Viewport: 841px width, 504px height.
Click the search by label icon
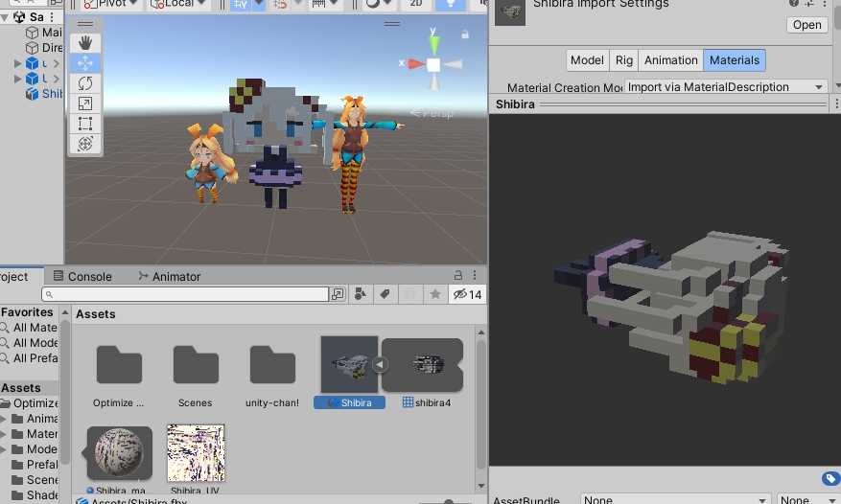point(385,294)
